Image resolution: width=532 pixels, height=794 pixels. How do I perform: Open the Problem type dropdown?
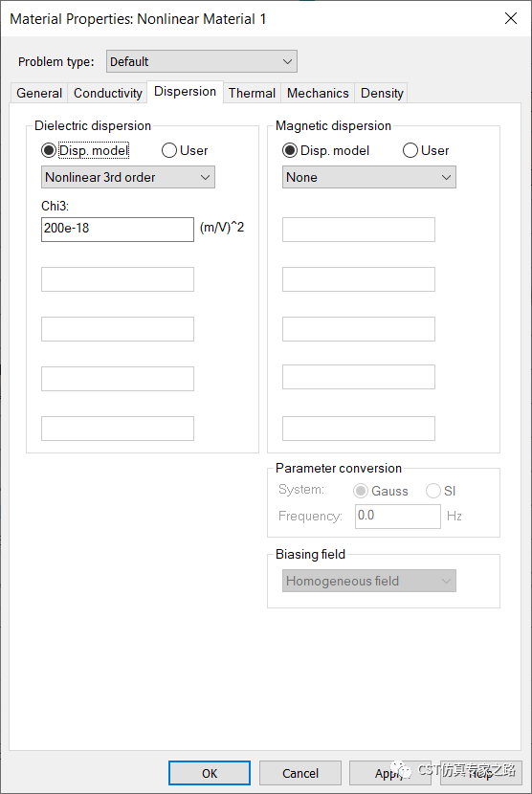pos(202,62)
